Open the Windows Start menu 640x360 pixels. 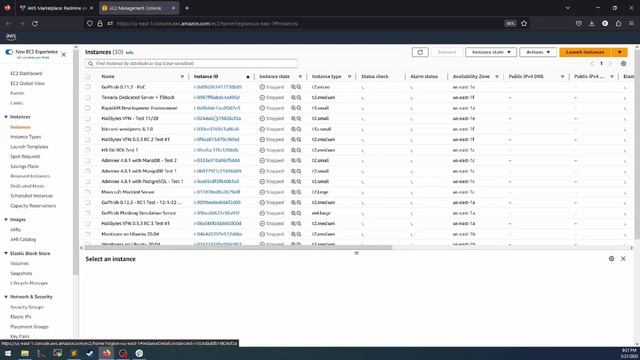click(x=8, y=353)
